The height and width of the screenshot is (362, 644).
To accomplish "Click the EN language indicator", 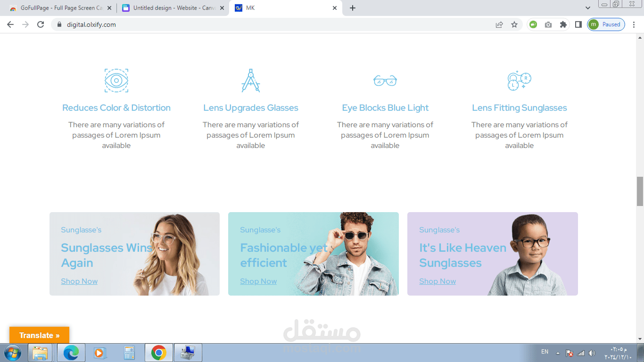I will pos(545,352).
